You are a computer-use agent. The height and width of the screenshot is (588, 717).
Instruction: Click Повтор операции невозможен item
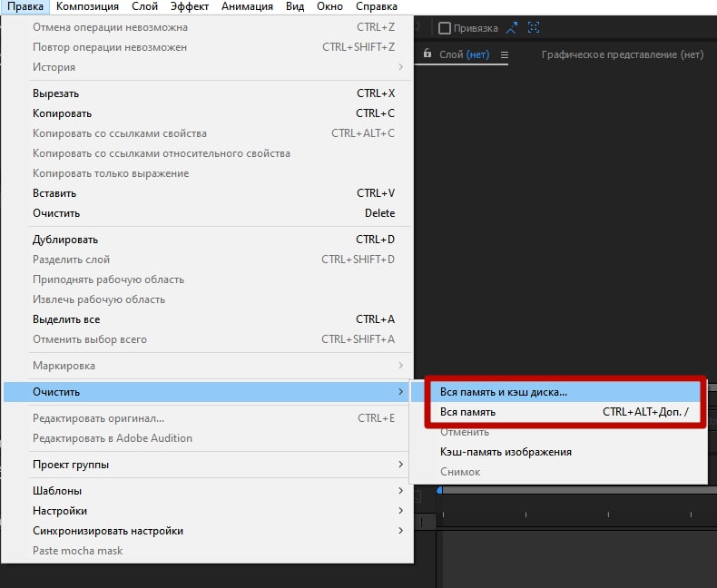(x=208, y=47)
